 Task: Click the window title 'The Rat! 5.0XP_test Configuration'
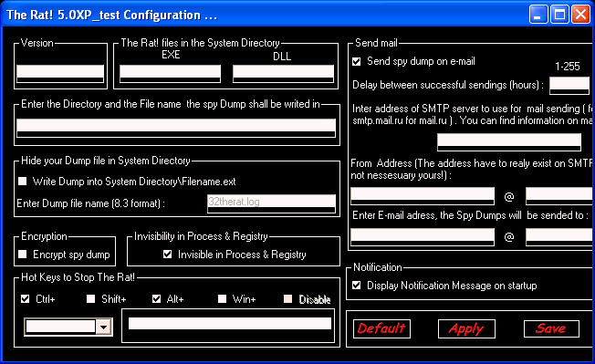[112, 15]
